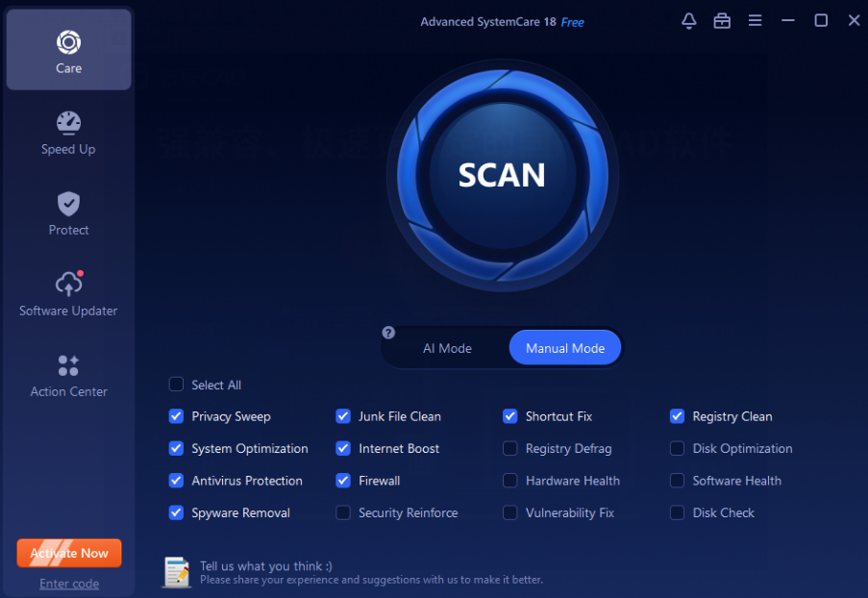This screenshot has height=598, width=868.
Task: Close the Advanced SystemCare window
Action: tap(855, 21)
